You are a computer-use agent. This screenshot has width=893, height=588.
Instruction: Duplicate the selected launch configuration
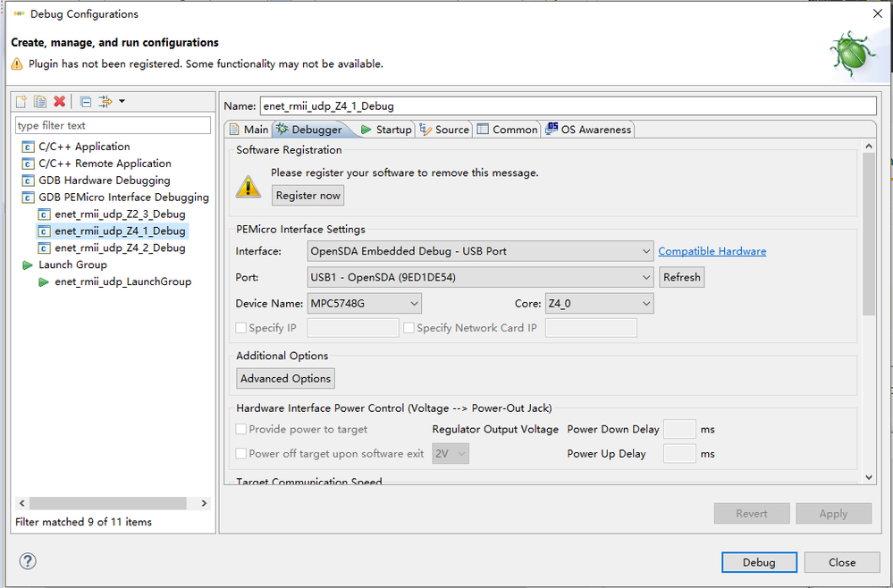click(x=40, y=102)
